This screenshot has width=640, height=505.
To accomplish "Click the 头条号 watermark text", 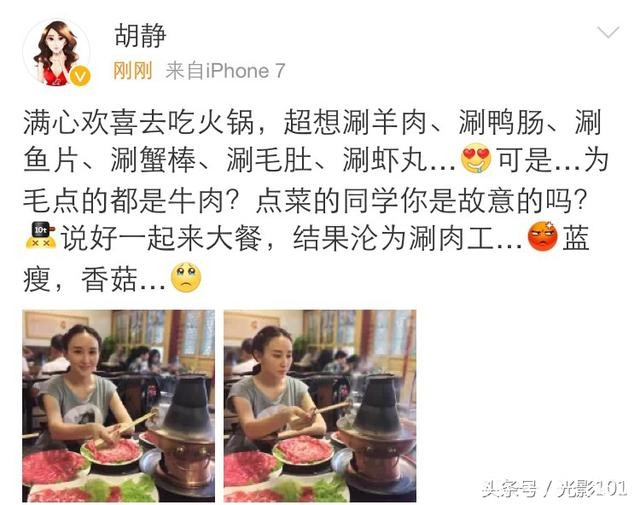I will point(509,488).
